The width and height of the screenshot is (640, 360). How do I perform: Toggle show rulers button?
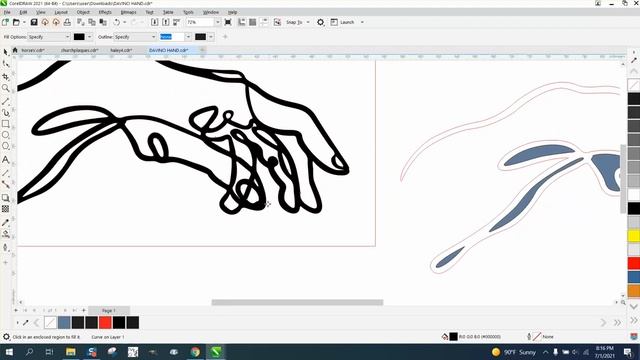[242, 22]
